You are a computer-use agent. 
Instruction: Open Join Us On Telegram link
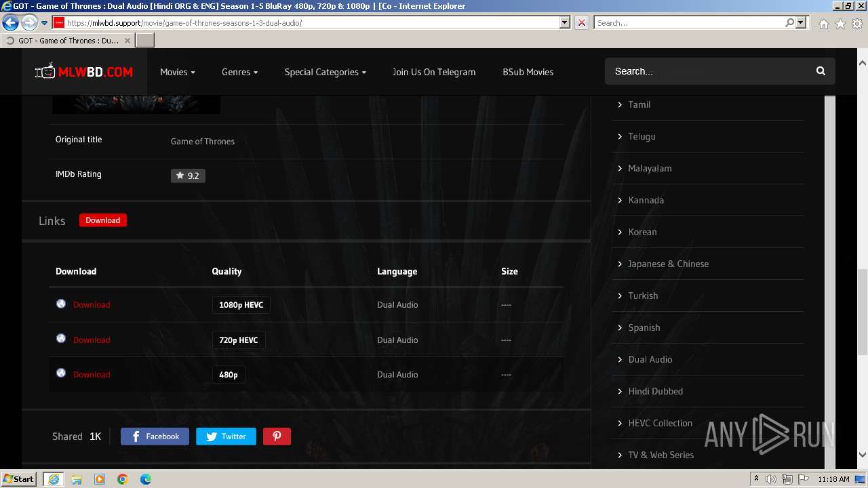pos(434,72)
